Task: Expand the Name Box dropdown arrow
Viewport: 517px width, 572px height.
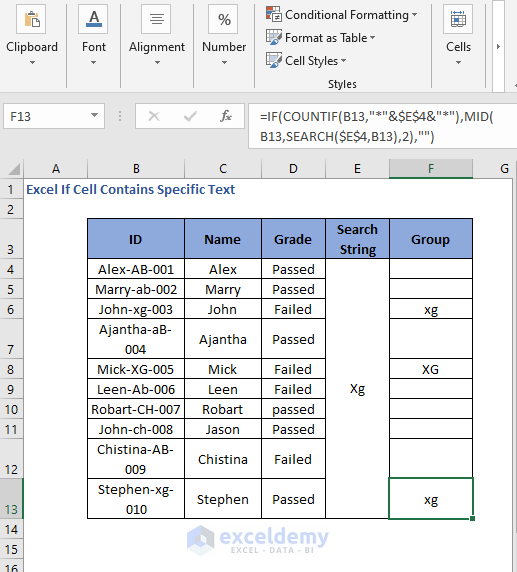Action: coord(94,115)
